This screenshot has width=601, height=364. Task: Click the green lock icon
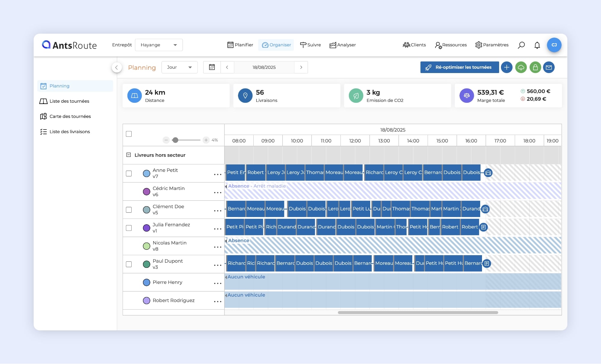tap(535, 67)
